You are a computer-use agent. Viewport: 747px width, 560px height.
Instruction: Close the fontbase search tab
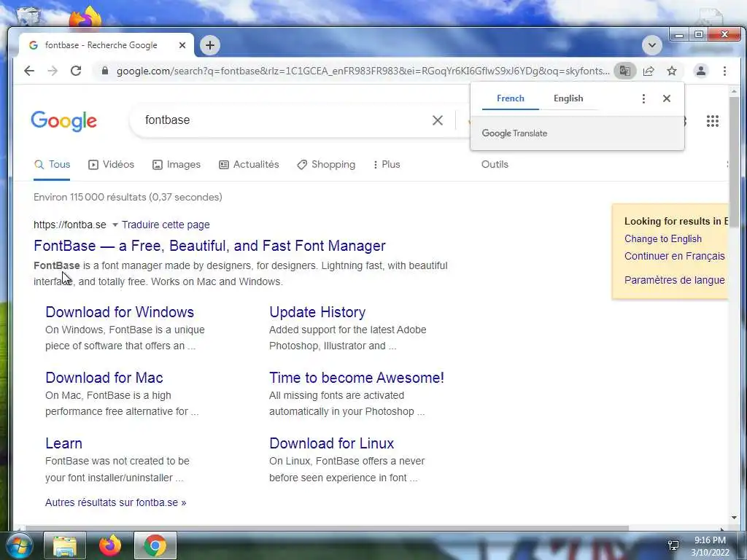(182, 45)
